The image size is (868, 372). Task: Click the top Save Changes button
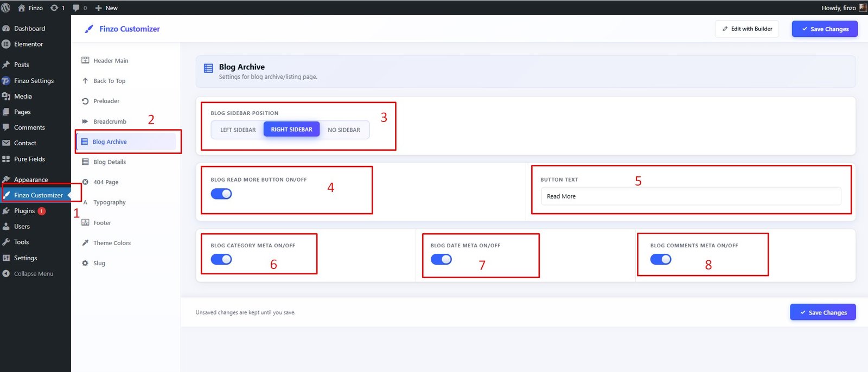pyautogui.click(x=825, y=29)
